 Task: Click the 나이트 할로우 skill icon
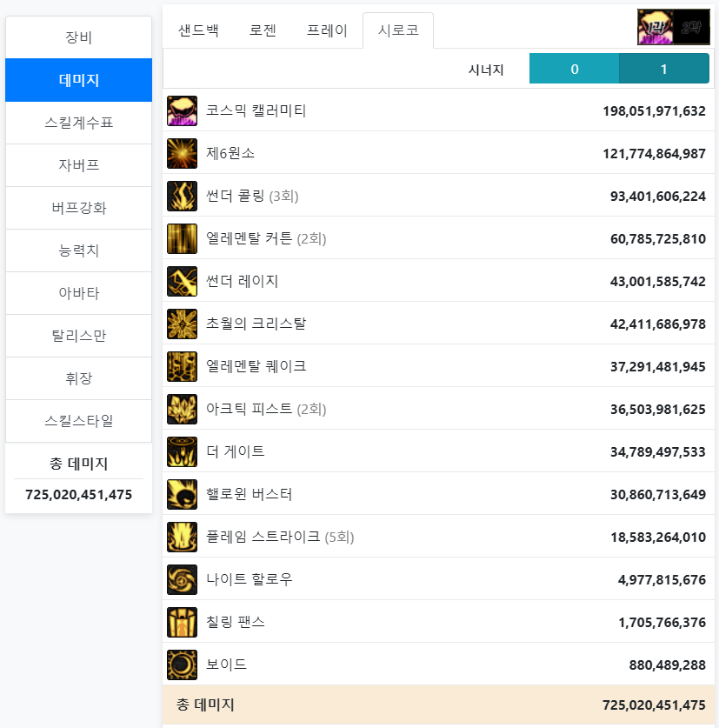pos(182,579)
